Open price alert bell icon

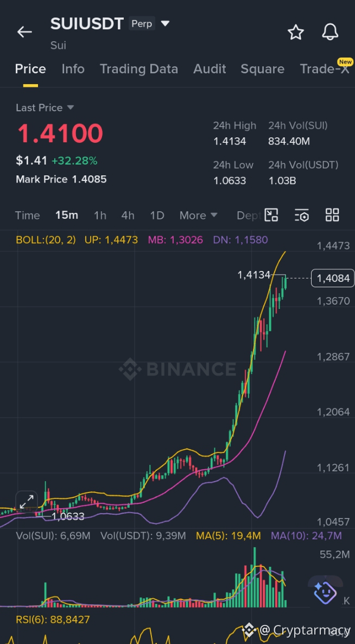tap(330, 31)
